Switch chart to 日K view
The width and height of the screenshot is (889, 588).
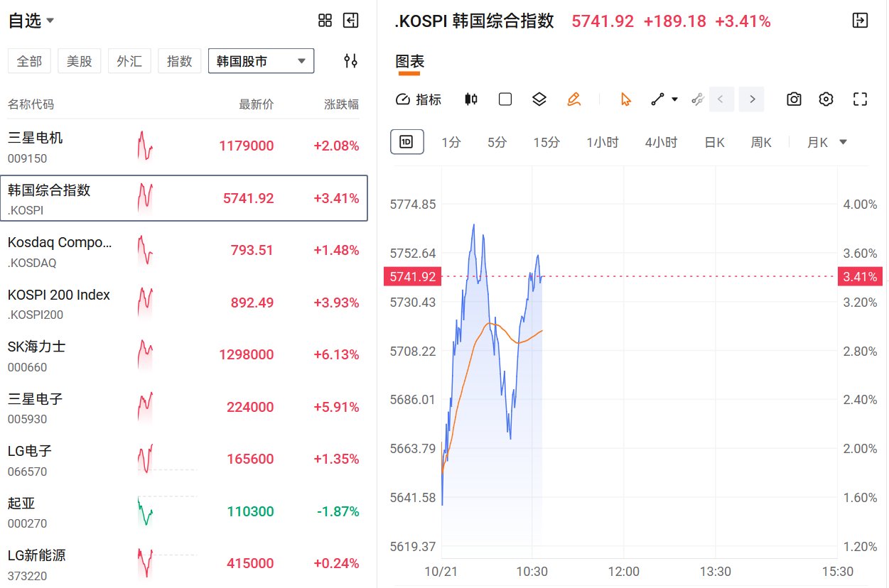[x=714, y=142]
